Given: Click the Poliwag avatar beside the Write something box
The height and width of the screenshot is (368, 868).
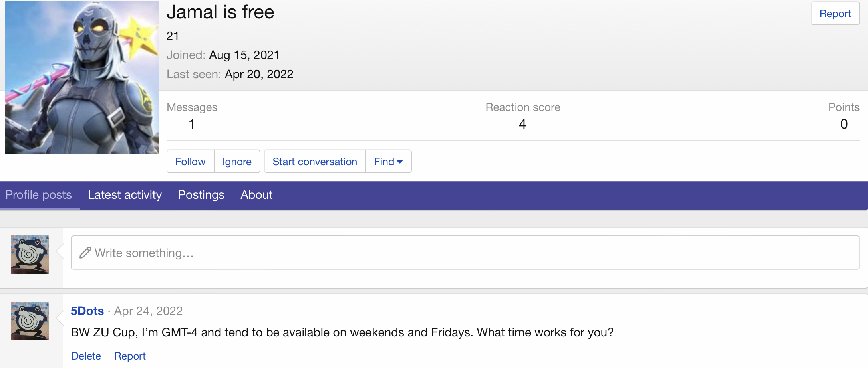Looking at the screenshot, I should tap(30, 255).
